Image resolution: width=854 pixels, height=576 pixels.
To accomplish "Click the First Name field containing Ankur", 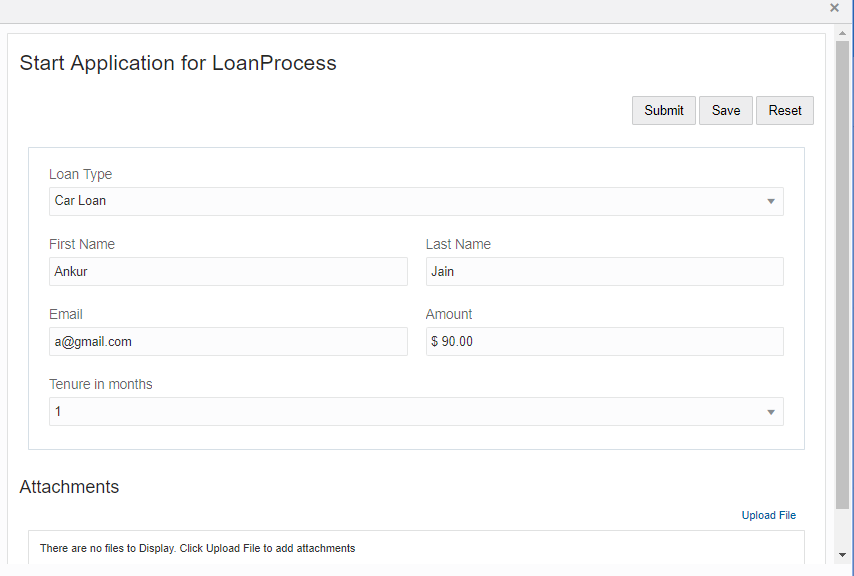I will point(228,271).
